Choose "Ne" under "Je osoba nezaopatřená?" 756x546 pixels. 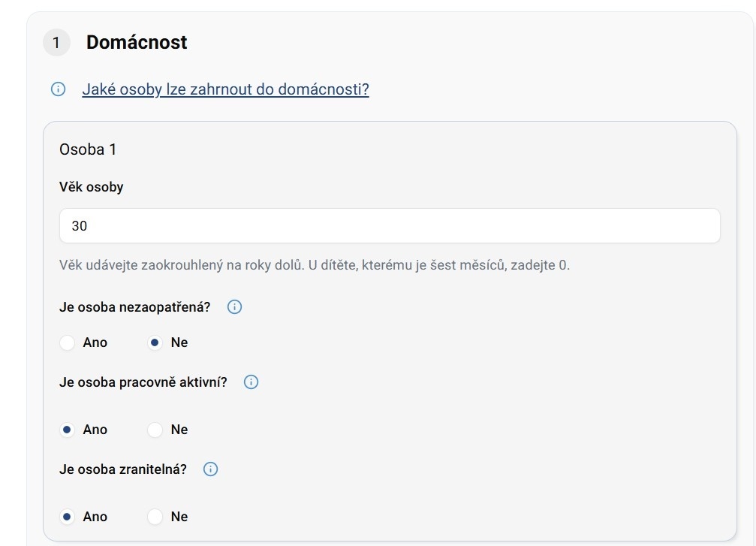[155, 342]
